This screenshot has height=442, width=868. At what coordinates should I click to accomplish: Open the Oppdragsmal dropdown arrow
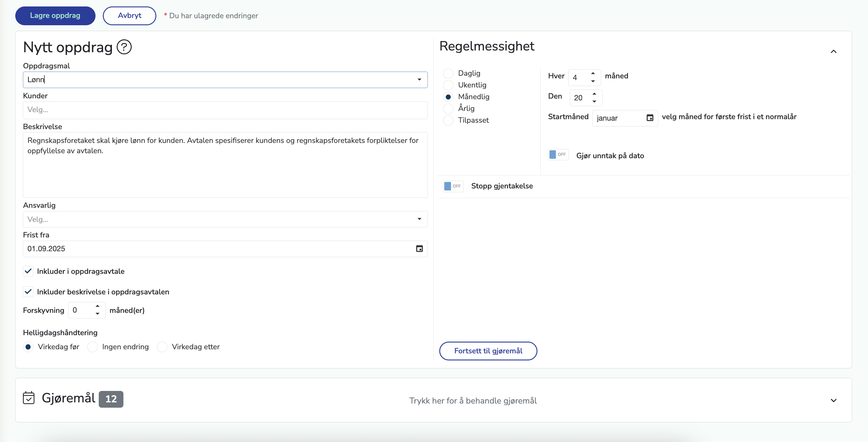coord(419,80)
